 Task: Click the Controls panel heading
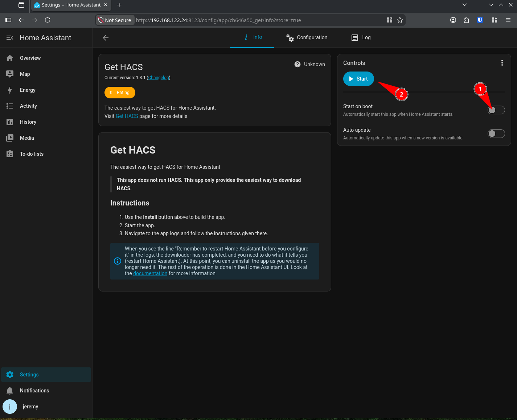(x=354, y=63)
